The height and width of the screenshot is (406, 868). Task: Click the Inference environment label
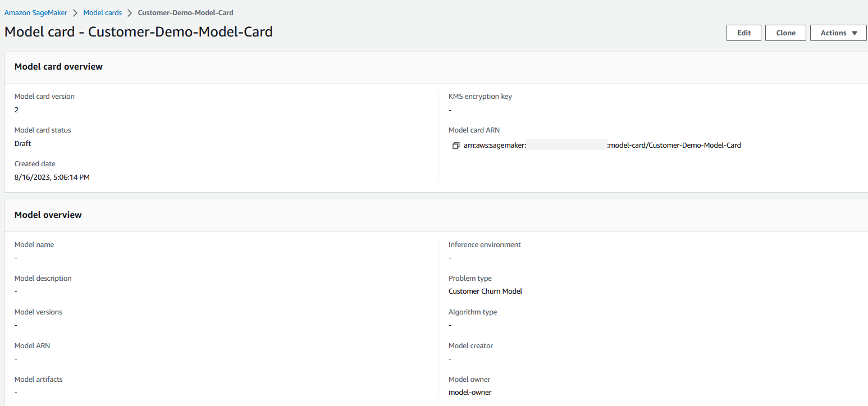pos(485,245)
